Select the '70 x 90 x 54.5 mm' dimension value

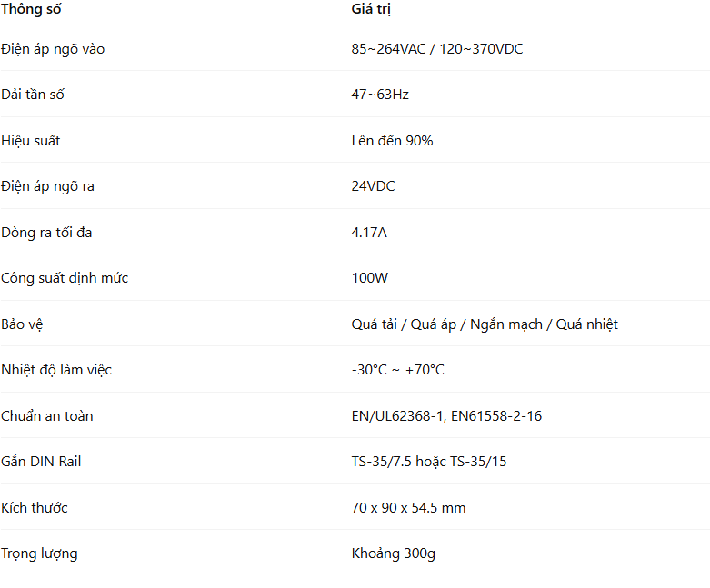click(x=408, y=508)
